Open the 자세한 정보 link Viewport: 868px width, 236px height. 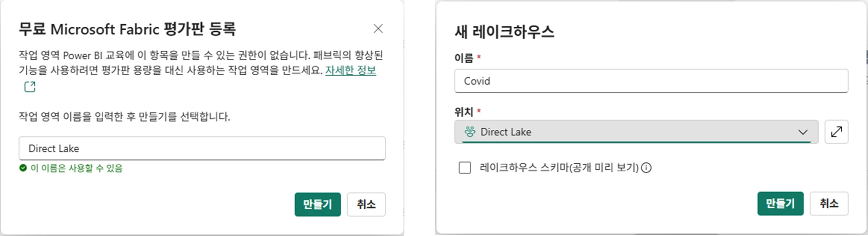(350, 70)
